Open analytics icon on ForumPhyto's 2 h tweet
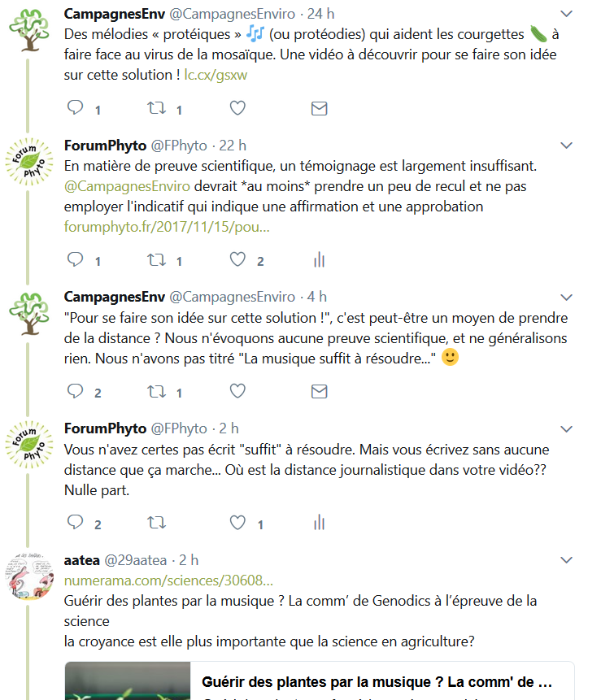 pyautogui.click(x=320, y=522)
